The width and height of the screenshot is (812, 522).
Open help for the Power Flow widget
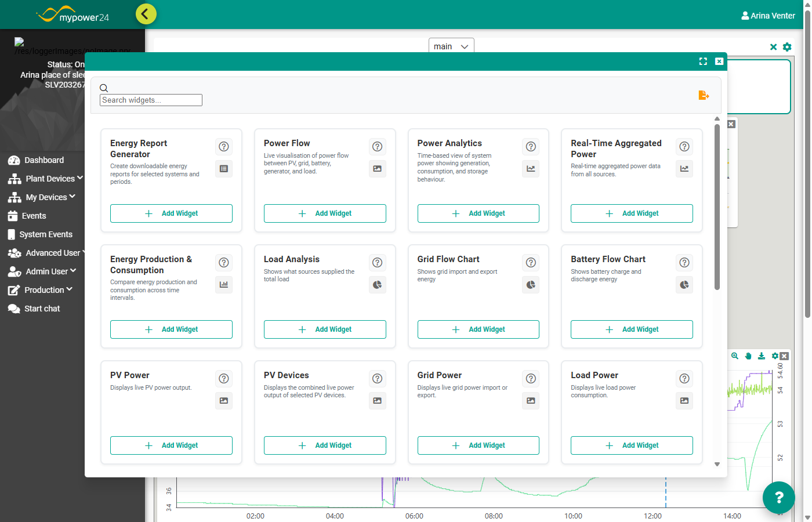point(378,147)
